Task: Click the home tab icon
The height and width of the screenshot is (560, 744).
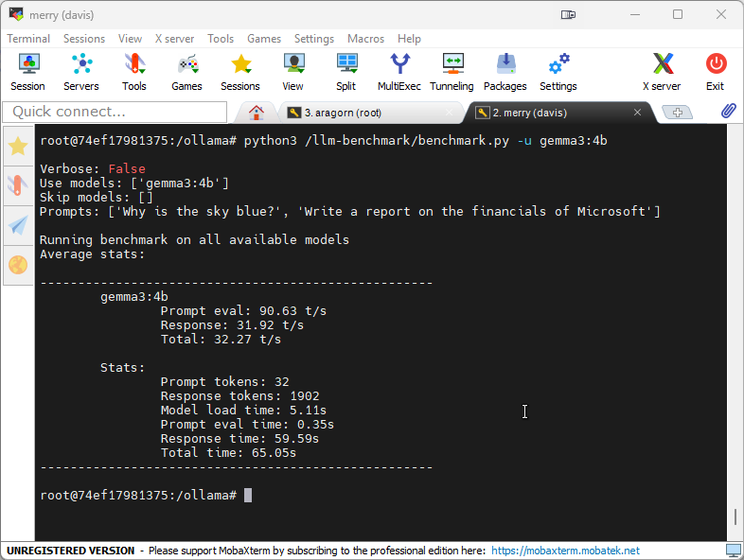Action: click(256, 113)
